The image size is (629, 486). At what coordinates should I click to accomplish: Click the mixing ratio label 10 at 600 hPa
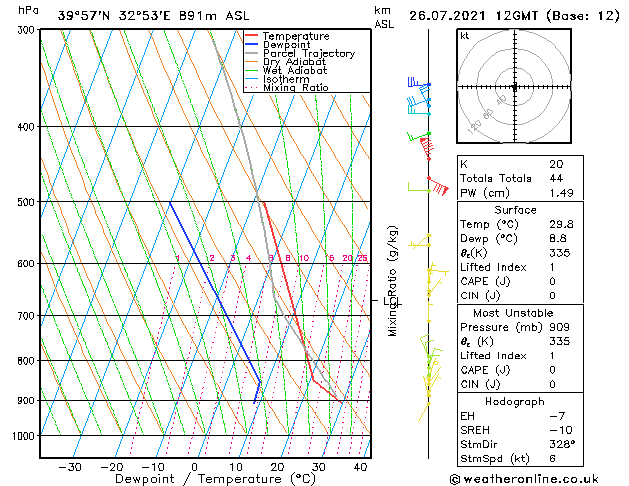[x=304, y=258]
